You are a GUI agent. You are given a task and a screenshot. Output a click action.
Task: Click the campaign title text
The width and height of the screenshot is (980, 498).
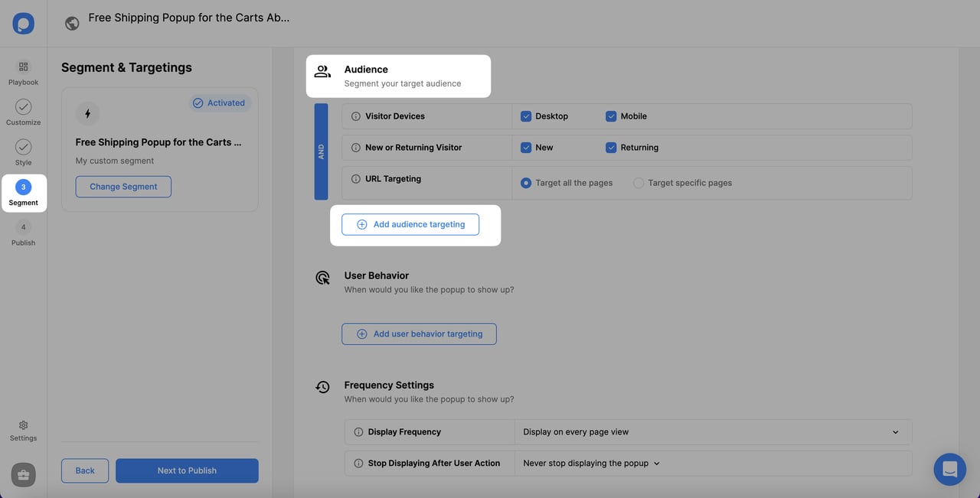[189, 17]
